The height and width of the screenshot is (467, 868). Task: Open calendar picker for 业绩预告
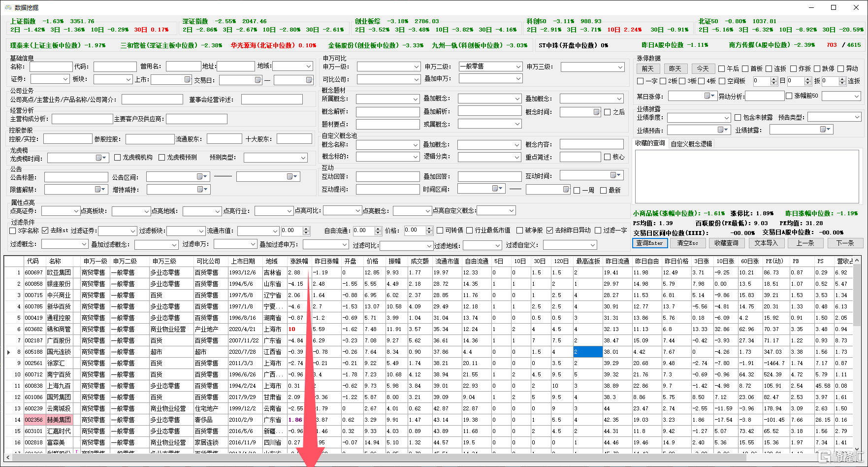[x=723, y=130]
